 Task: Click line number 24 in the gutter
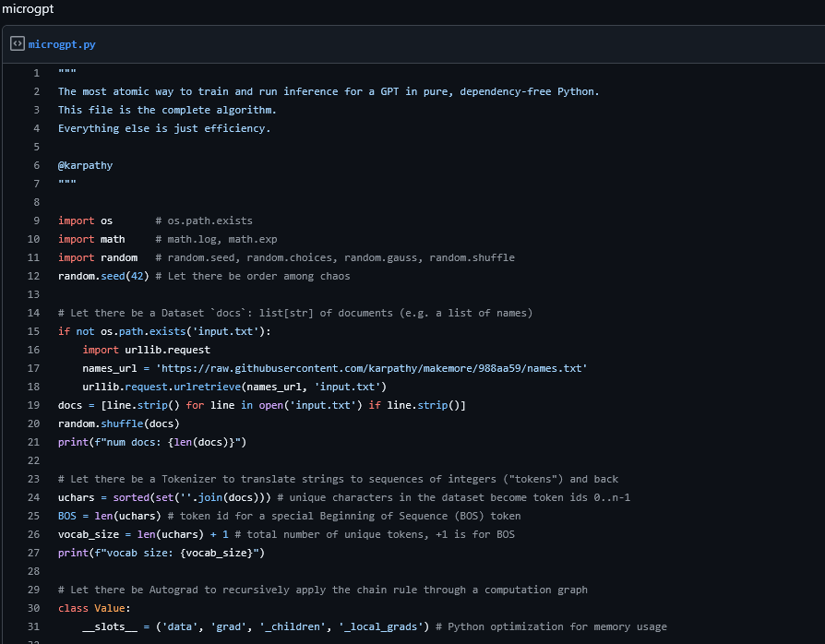click(34, 497)
